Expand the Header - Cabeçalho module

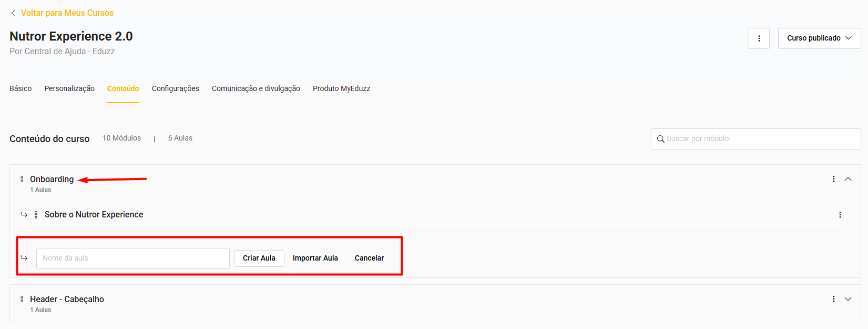[847, 299]
